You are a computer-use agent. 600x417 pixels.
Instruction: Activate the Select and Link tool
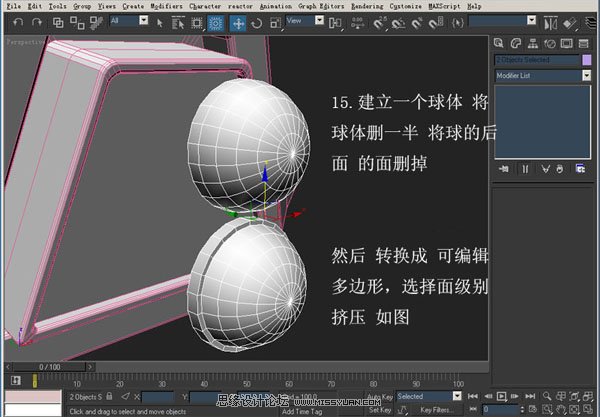click(58, 23)
